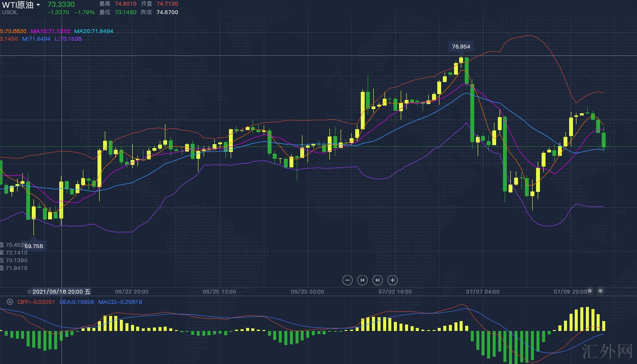Click the left circular dot near the time axis
The height and width of the screenshot is (364, 637).
click(x=590, y=291)
